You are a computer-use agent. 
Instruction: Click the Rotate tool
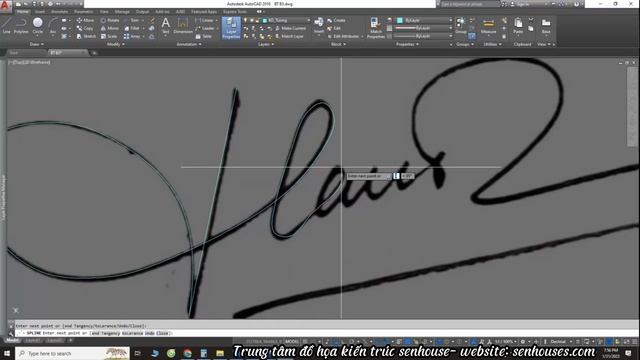[x=110, y=20]
